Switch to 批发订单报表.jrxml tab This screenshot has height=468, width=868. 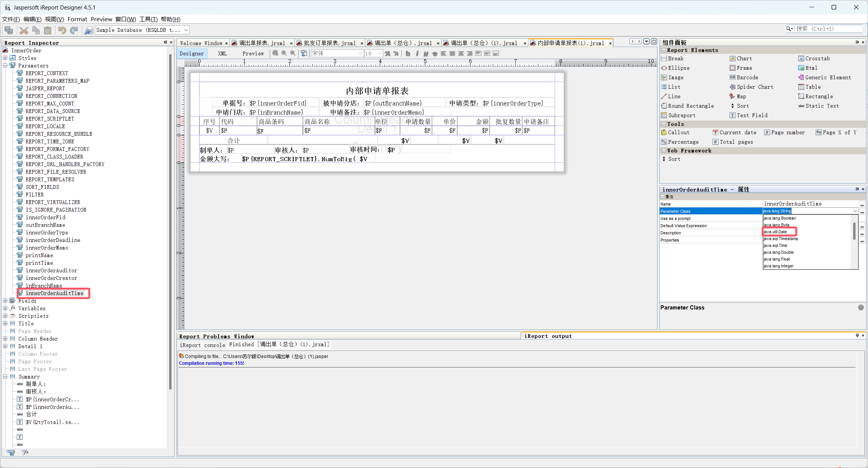click(x=330, y=43)
